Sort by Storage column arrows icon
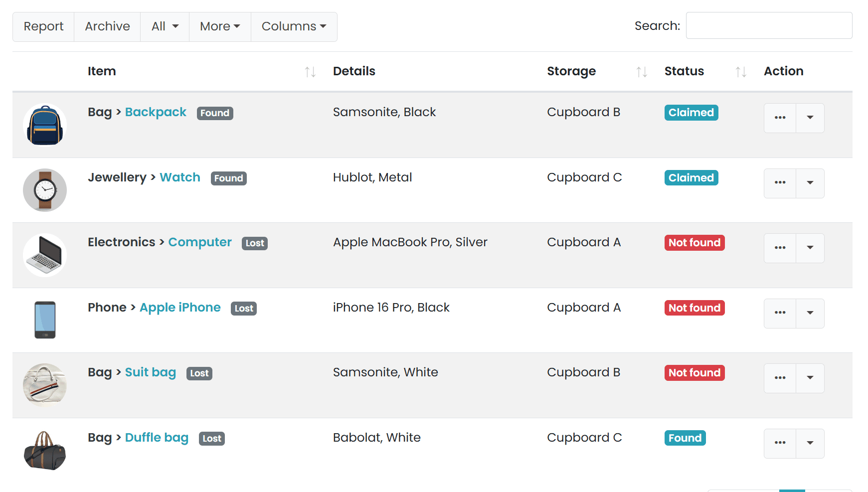868x492 pixels. (641, 72)
